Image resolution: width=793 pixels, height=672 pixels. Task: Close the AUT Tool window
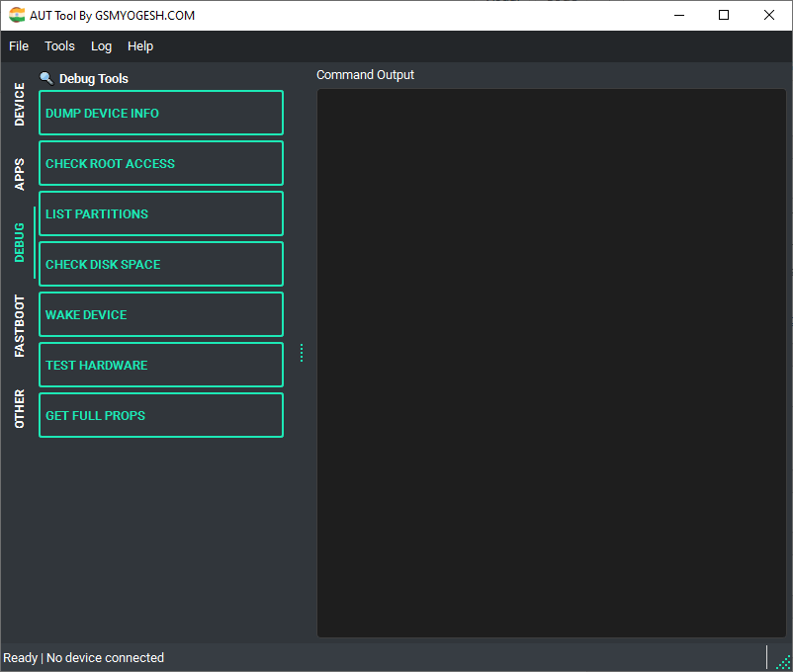768,15
